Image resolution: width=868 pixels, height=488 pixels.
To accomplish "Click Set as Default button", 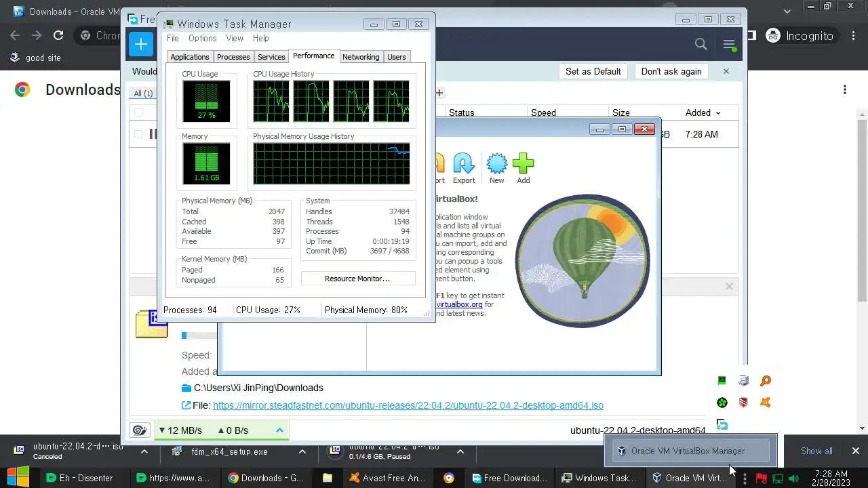I will pos(593,71).
